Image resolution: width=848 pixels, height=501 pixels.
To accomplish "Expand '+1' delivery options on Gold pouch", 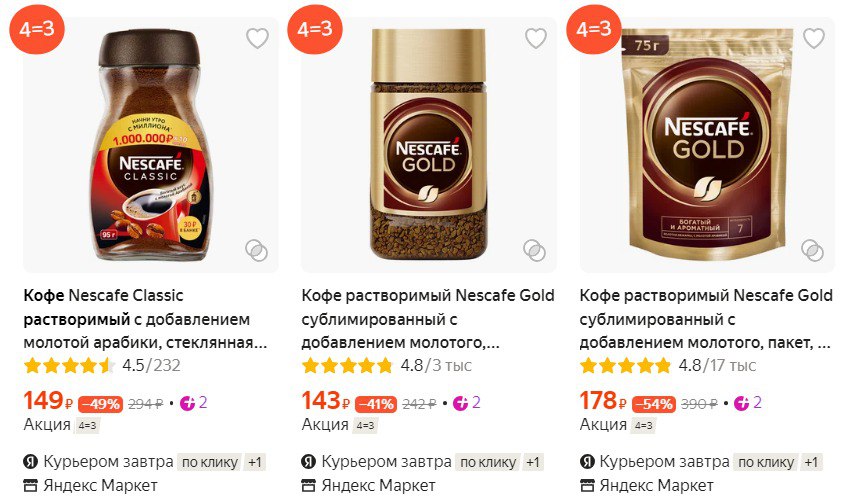I will point(812,462).
